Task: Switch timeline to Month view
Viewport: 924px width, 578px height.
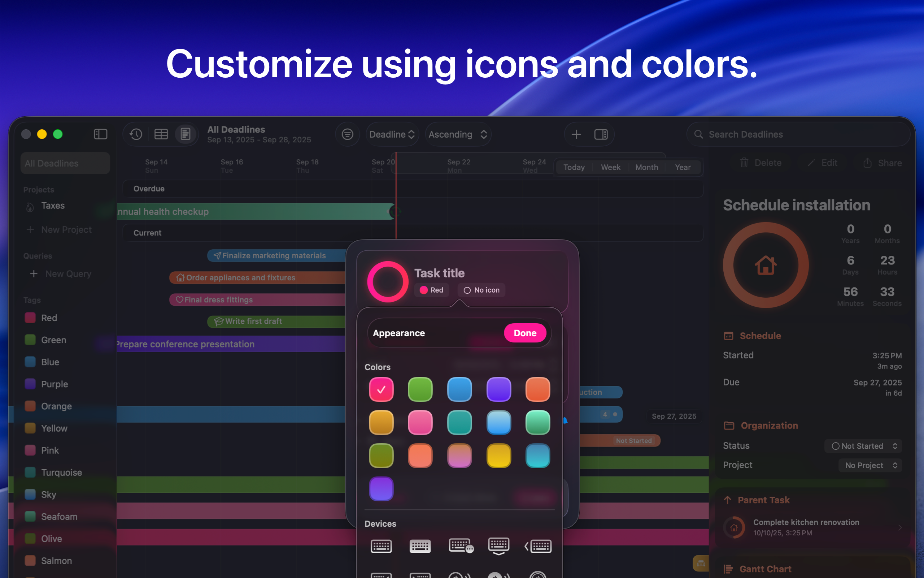Action: [x=646, y=167]
